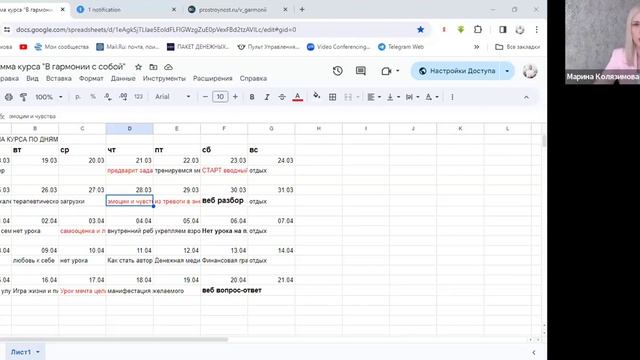Toggle strikethrough formatting
The height and width of the screenshot is (360, 640).
pyautogui.click(x=282, y=97)
